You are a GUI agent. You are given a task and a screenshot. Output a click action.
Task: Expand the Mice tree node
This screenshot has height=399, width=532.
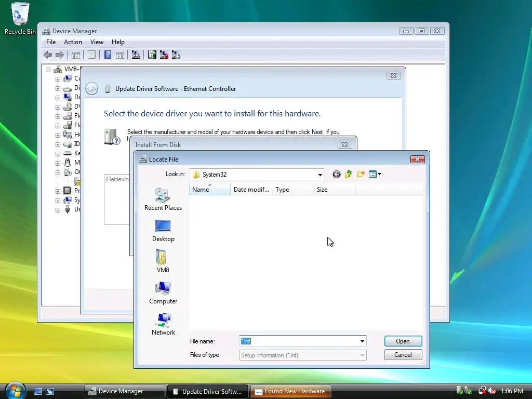pos(58,163)
